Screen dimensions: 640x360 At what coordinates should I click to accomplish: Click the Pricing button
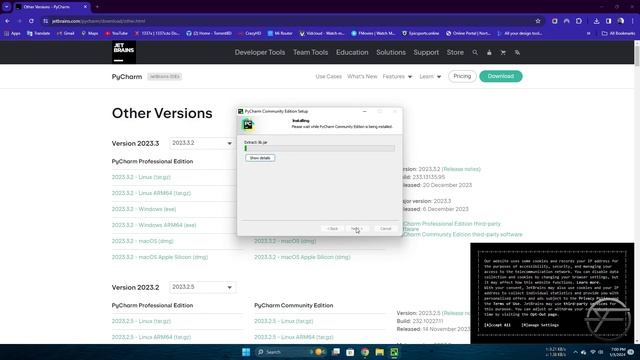[462, 76]
